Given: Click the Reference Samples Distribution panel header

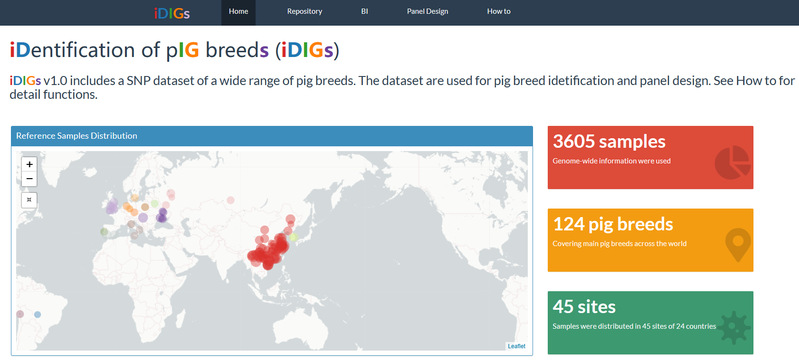Looking at the screenshot, I should tap(272, 136).
